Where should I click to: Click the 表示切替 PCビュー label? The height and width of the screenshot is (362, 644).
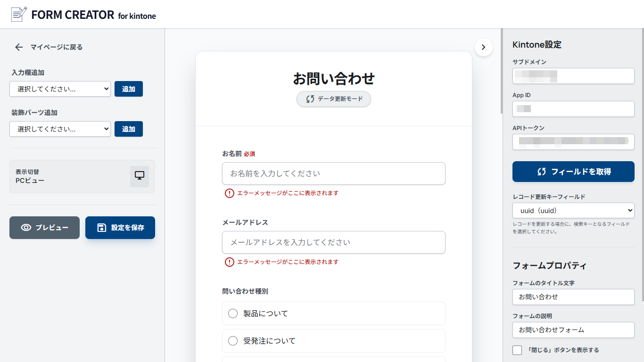pyautogui.click(x=30, y=176)
